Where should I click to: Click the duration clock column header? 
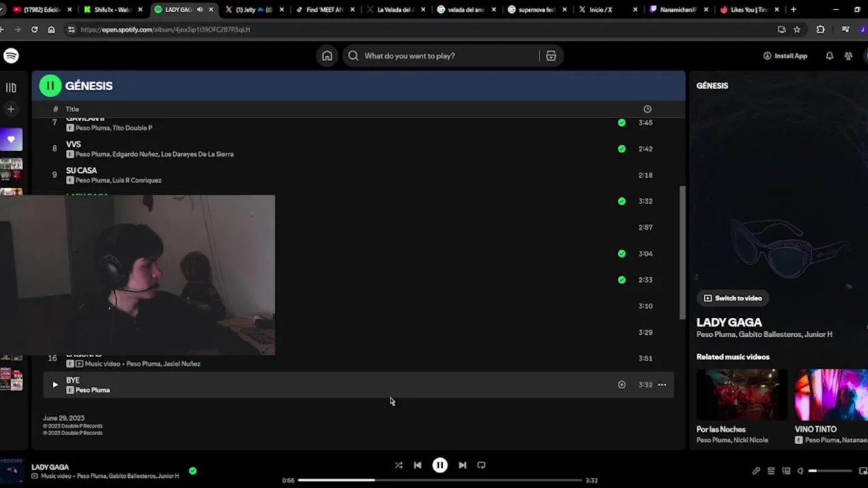pos(647,109)
